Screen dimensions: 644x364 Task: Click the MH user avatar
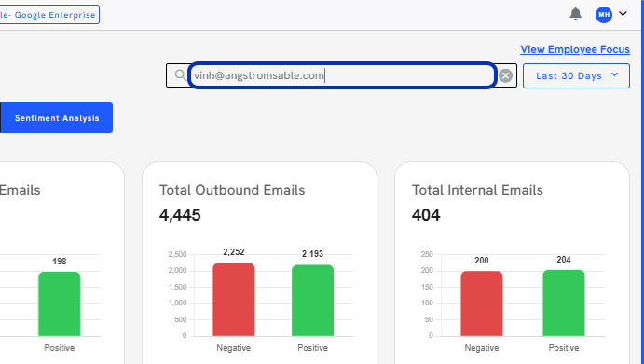click(604, 15)
